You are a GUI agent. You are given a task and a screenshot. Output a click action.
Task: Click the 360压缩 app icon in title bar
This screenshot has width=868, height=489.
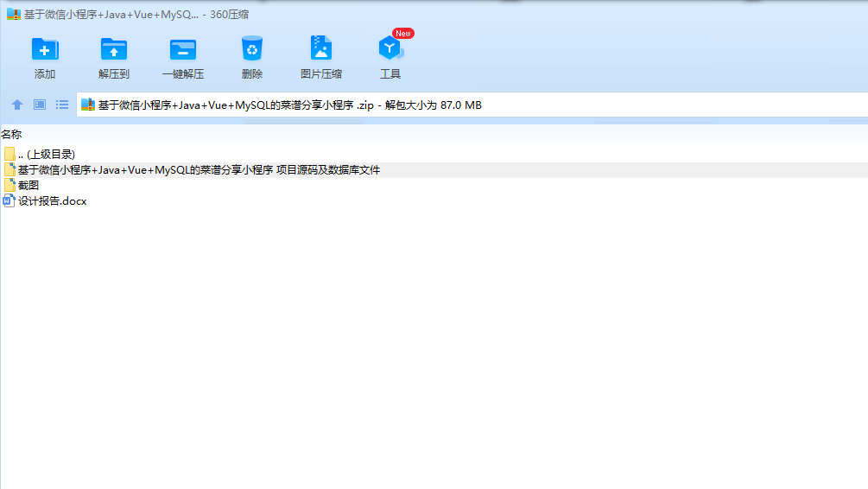(x=13, y=15)
